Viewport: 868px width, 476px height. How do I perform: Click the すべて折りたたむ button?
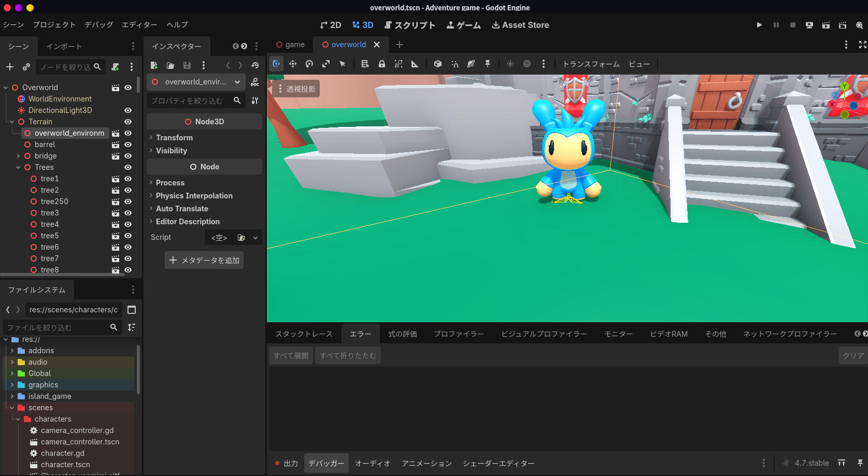348,356
